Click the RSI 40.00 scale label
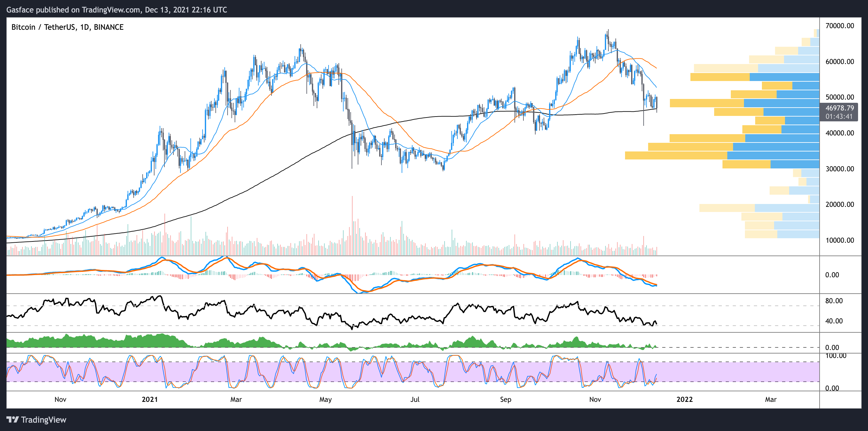The width and height of the screenshot is (868, 431). coord(834,321)
